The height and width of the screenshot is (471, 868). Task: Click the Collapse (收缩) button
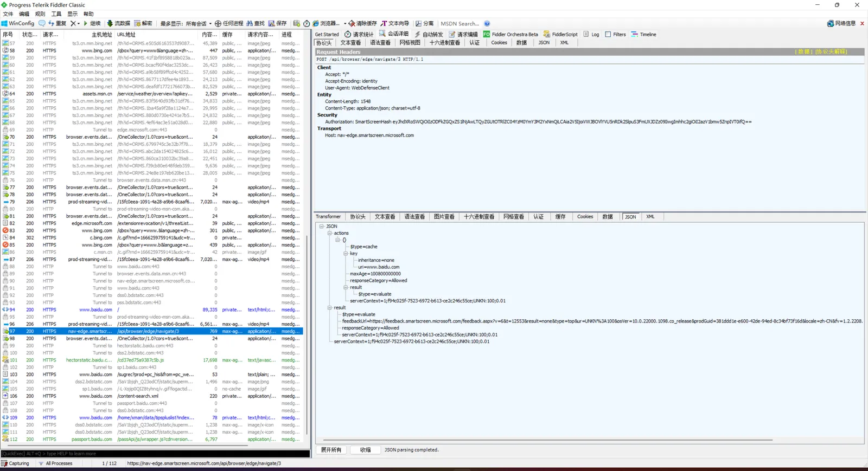366,450
